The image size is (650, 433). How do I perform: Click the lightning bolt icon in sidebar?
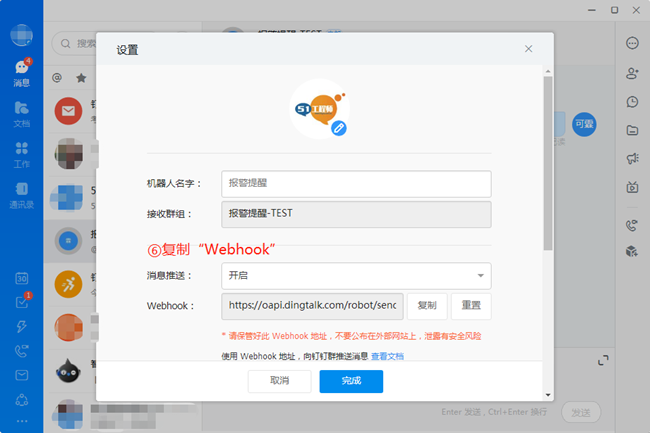[x=22, y=327]
